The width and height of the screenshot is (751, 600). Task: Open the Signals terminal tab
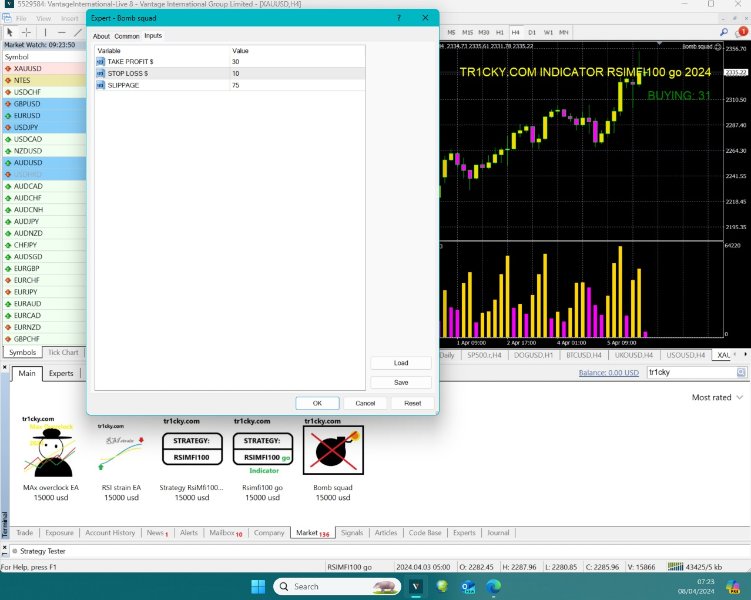pyautogui.click(x=352, y=532)
